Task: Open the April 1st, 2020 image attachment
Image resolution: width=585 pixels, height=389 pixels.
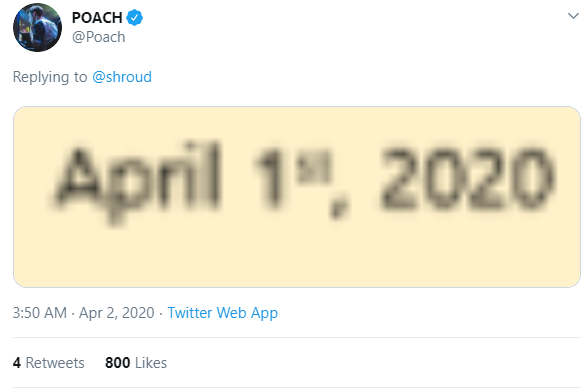Action: (297, 197)
